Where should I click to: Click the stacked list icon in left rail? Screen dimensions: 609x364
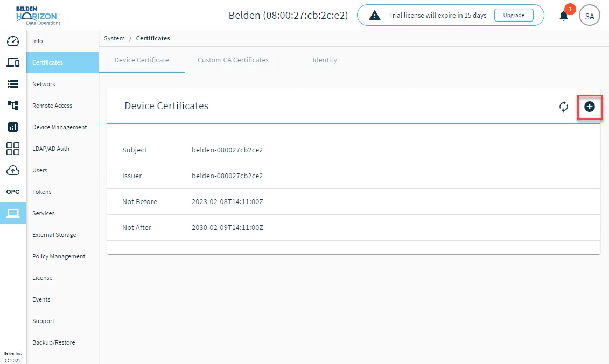13,84
